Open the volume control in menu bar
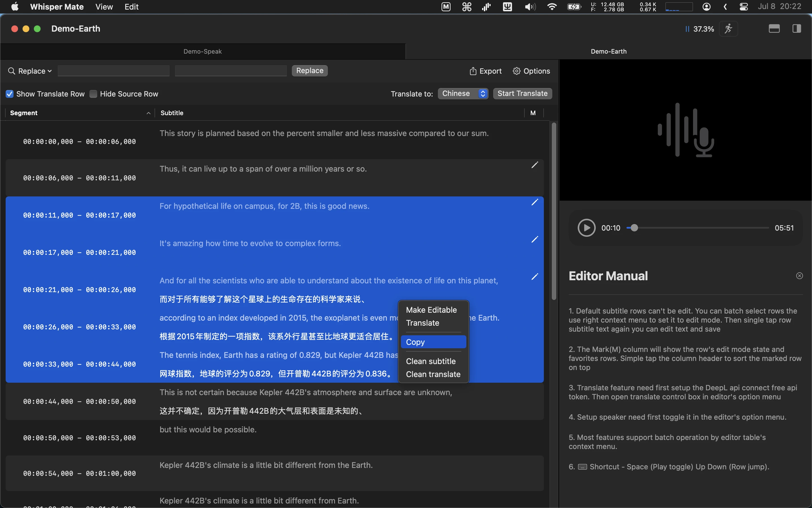This screenshot has width=812, height=508. [530, 7]
